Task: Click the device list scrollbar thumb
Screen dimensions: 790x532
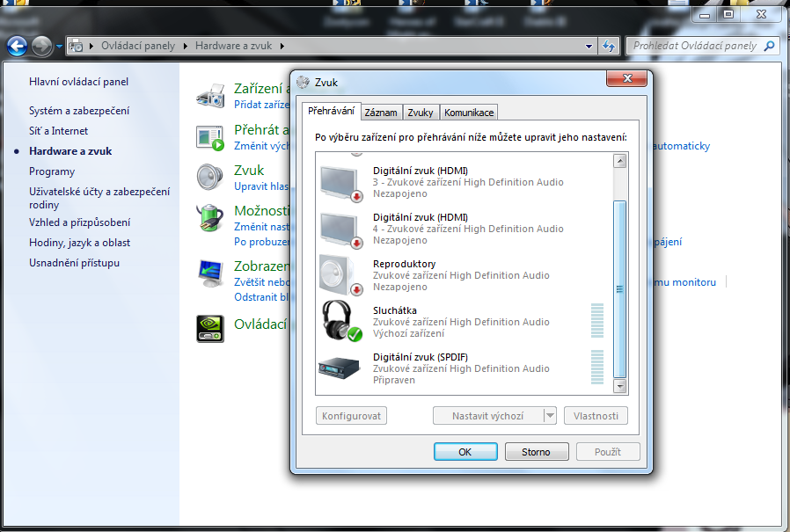Action: coord(619,289)
